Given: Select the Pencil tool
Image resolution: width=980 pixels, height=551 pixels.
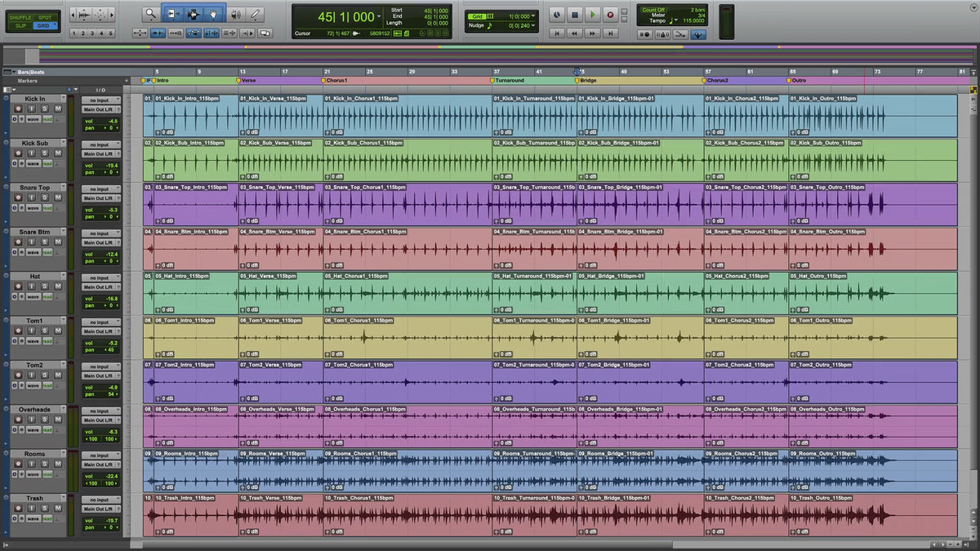Looking at the screenshot, I should (256, 14).
